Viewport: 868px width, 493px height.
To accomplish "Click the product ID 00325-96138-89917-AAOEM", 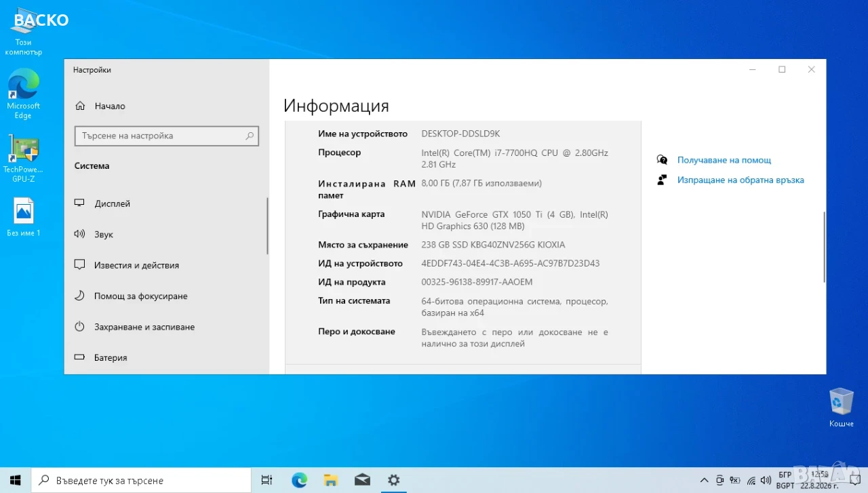I will tap(477, 282).
